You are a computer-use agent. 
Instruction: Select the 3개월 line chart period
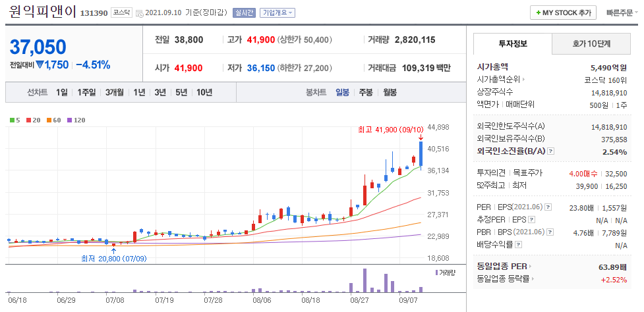[x=114, y=92]
